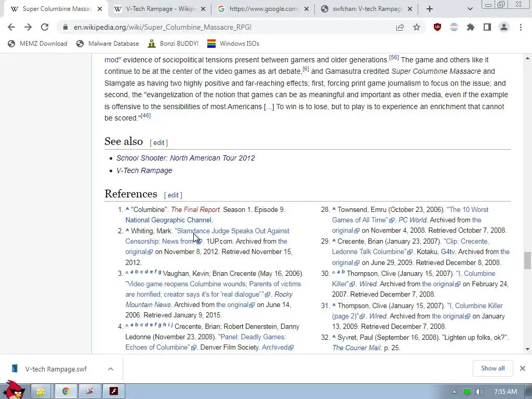Click scrollbar up arrow
The height and width of the screenshot is (399, 532).
pyautogui.click(x=527, y=58)
